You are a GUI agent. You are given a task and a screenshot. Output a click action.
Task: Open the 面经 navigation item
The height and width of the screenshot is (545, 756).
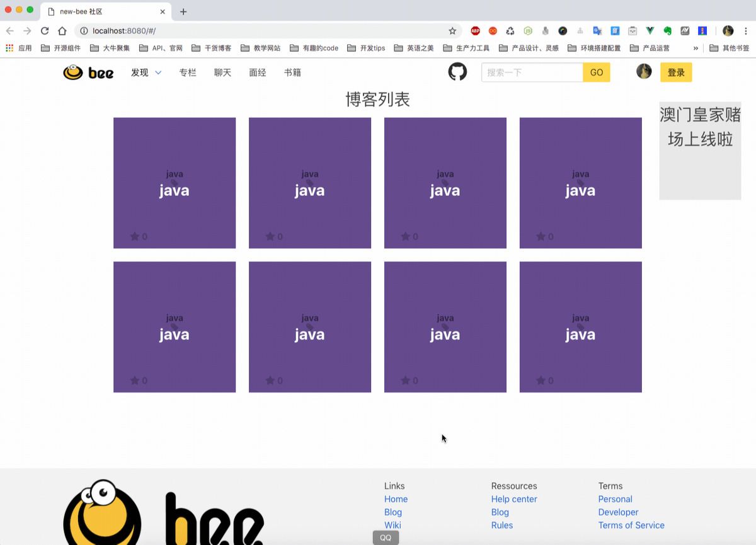(257, 72)
